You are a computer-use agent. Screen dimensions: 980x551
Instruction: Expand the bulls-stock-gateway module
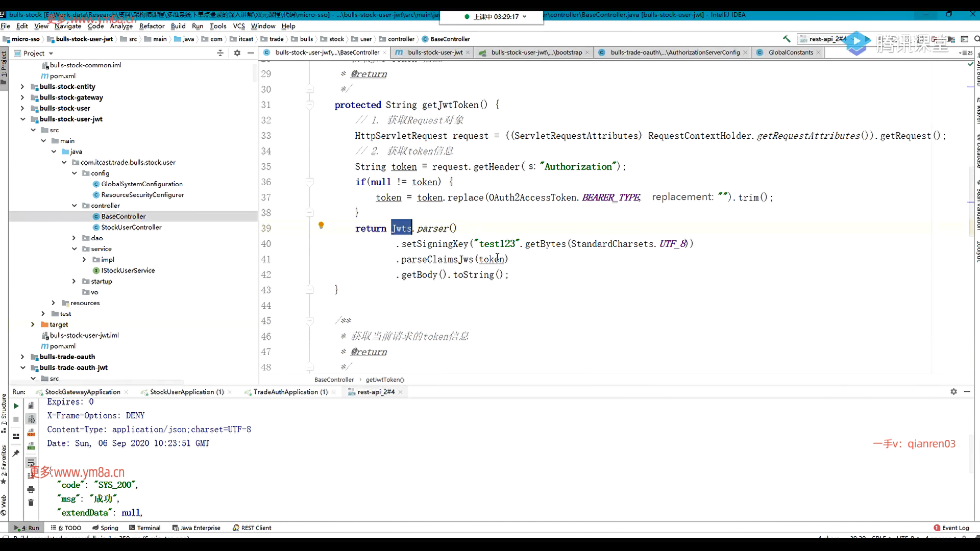click(22, 97)
